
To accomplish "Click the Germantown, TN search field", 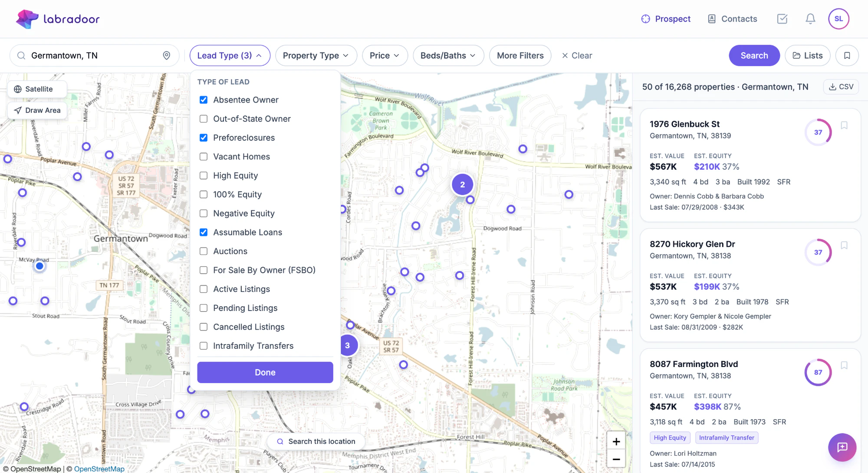I will pos(94,56).
